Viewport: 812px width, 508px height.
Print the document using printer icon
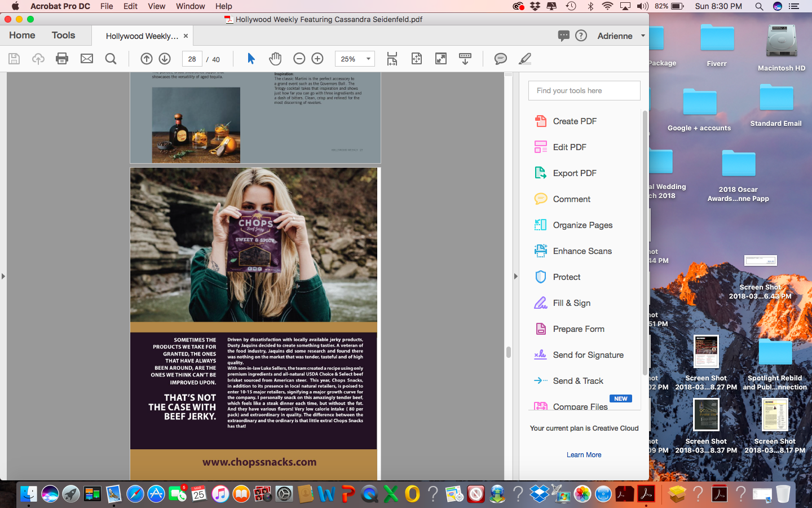click(62, 59)
